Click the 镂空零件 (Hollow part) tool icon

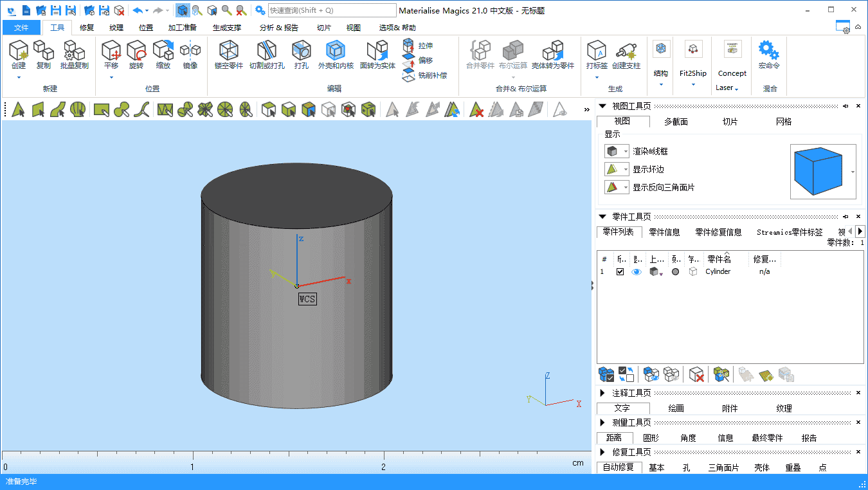pos(230,51)
